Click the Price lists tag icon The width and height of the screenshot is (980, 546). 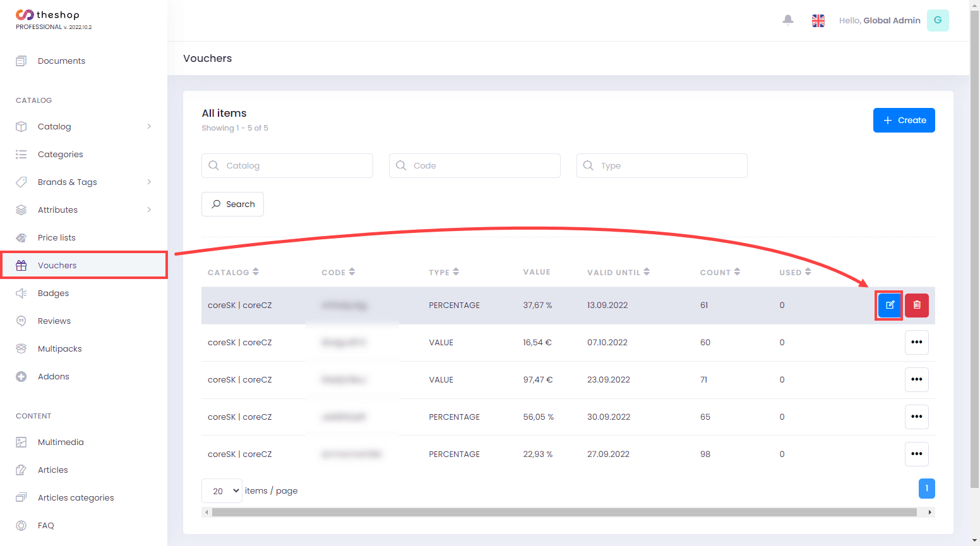(21, 237)
